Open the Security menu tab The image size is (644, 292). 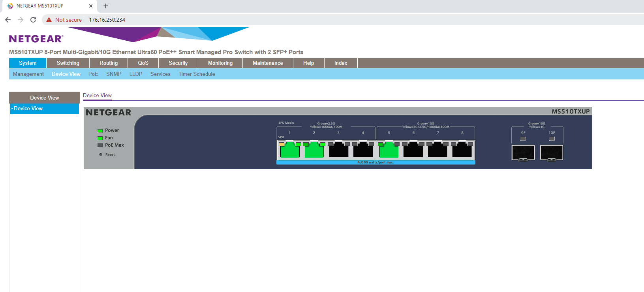point(178,63)
